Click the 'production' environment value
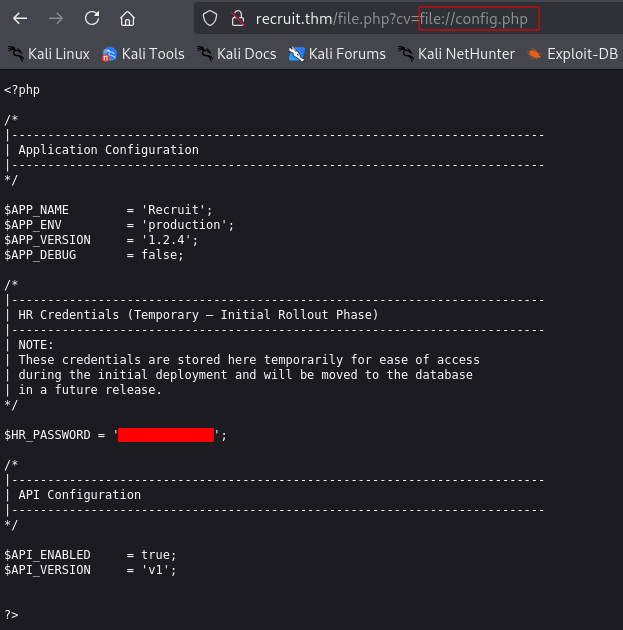This screenshot has width=623, height=630. [x=184, y=225]
